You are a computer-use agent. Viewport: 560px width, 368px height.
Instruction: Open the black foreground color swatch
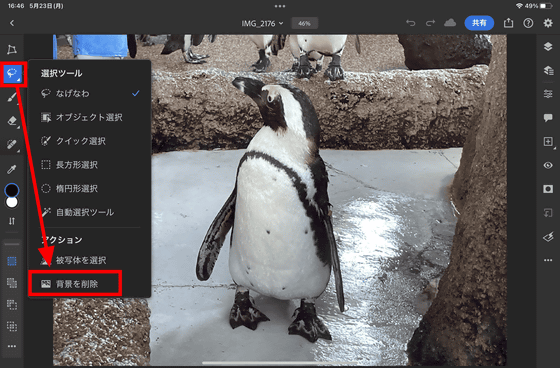[12, 190]
